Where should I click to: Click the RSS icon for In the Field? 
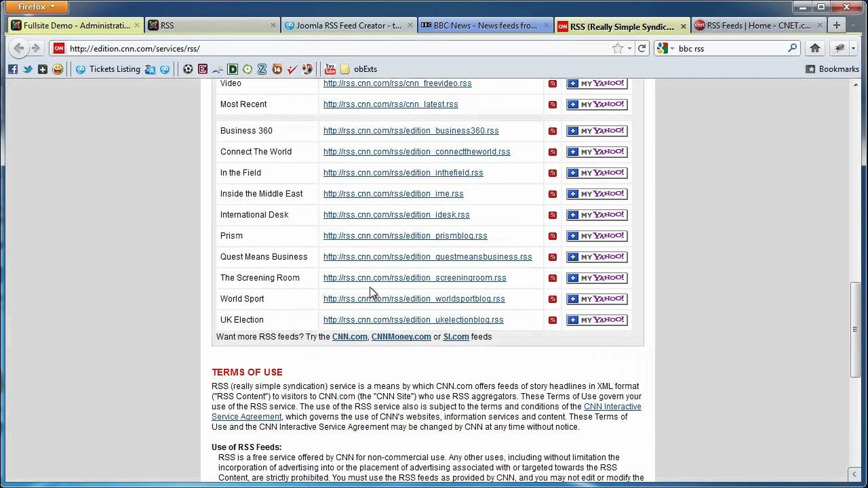coord(553,174)
